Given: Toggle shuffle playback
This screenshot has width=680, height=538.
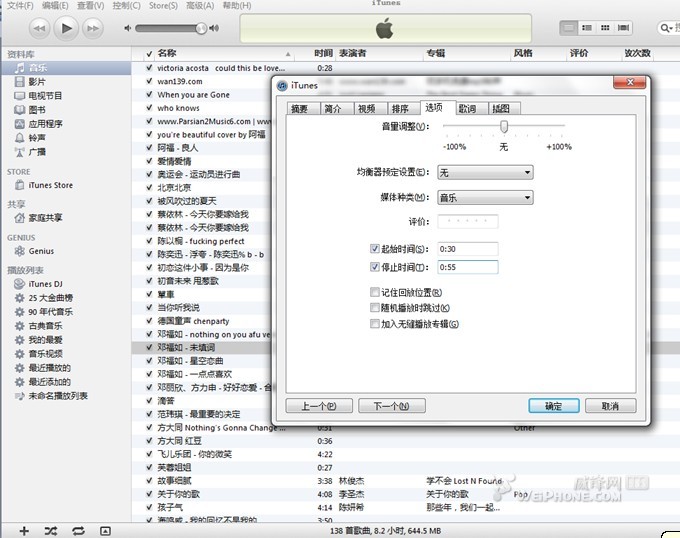Looking at the screenshot, I should (51, 531).
